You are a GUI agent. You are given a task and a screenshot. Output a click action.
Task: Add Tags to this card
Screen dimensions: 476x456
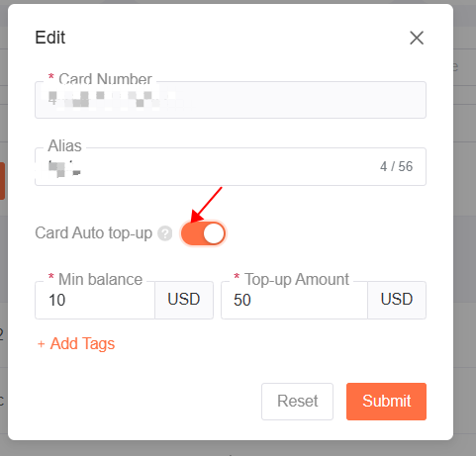point(76,343)
